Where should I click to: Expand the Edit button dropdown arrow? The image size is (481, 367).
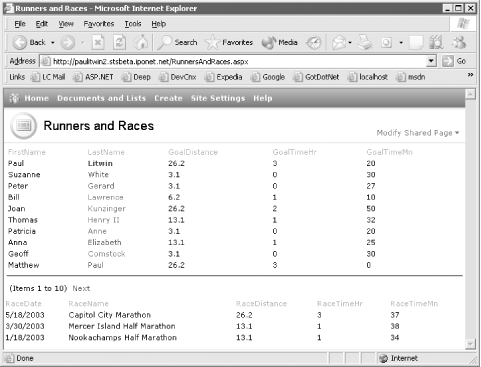tap(401, 43)
